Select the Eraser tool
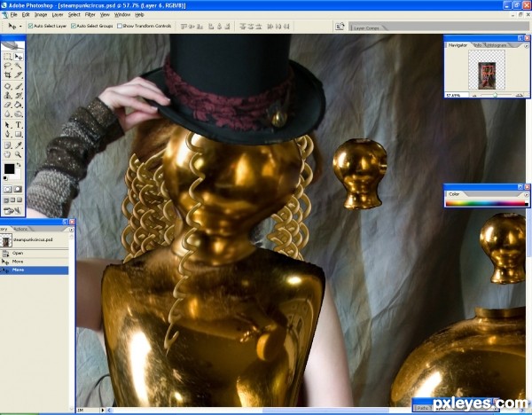 pos(8,105)
